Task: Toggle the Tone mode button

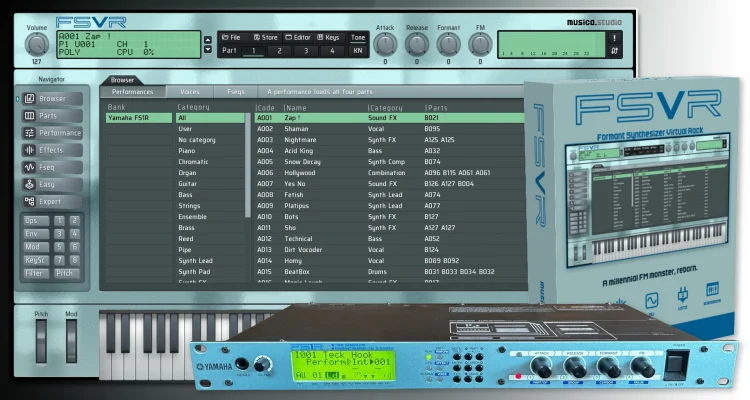Action: (358, 37)
